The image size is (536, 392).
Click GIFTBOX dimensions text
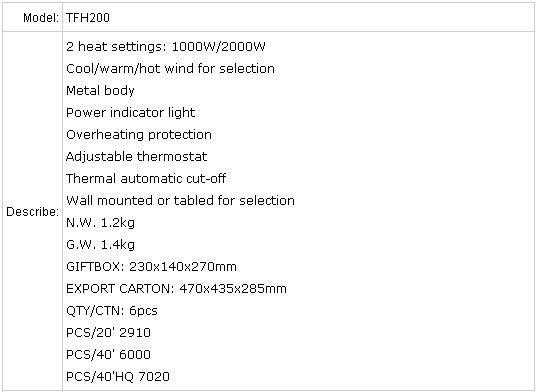151,267
